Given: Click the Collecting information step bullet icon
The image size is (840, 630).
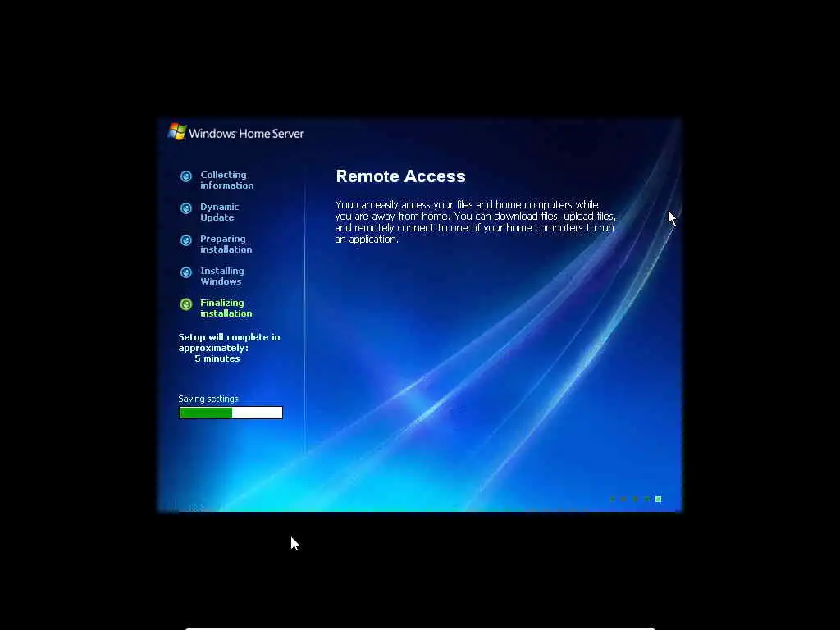Looking at the screenshot, I should click(x=186, y=176).
